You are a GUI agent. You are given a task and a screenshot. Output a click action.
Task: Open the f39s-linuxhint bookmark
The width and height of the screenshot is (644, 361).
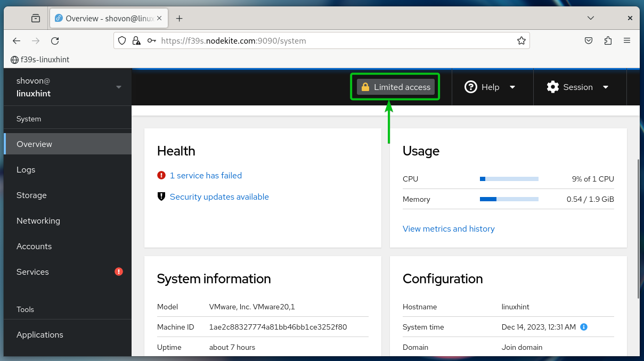tap(40, 60)
